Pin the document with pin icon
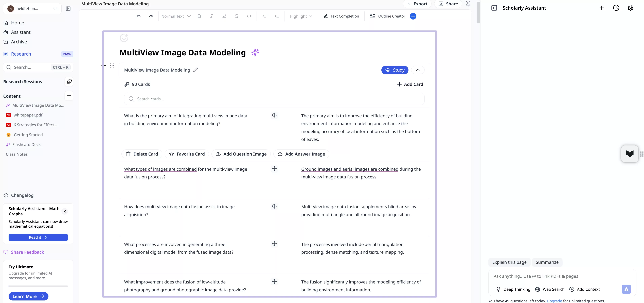This screenshot has height=303, width=644. pos(468,4)
